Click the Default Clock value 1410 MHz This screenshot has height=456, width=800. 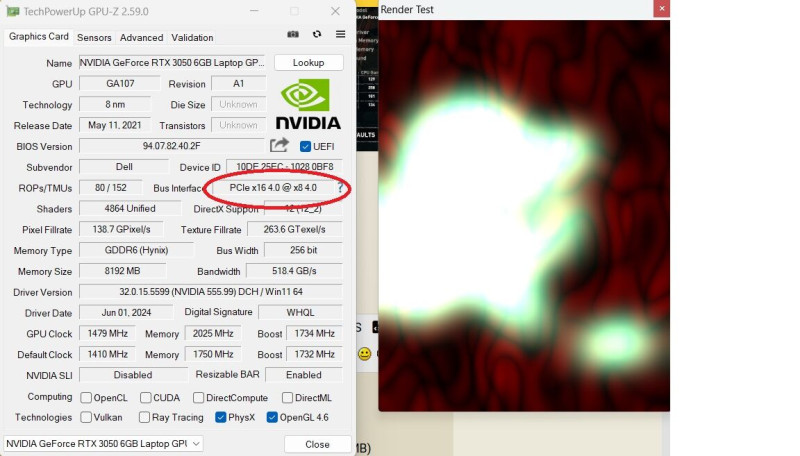[107, 354]
